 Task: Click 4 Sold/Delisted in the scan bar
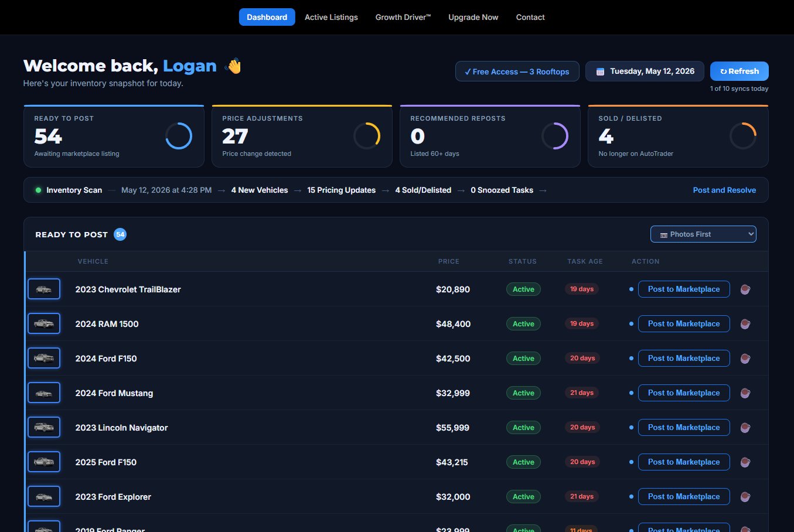click(423, 190)
